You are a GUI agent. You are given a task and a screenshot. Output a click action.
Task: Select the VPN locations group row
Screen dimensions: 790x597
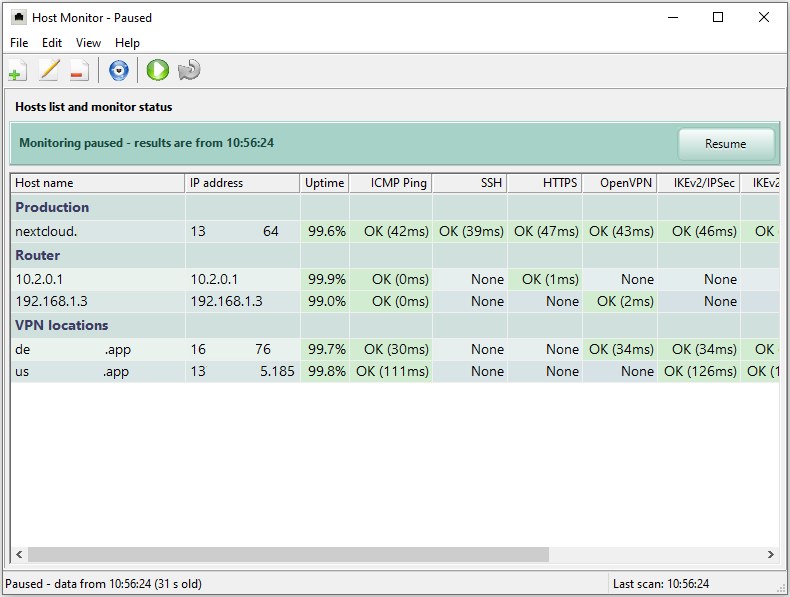(x=395, y=325)
